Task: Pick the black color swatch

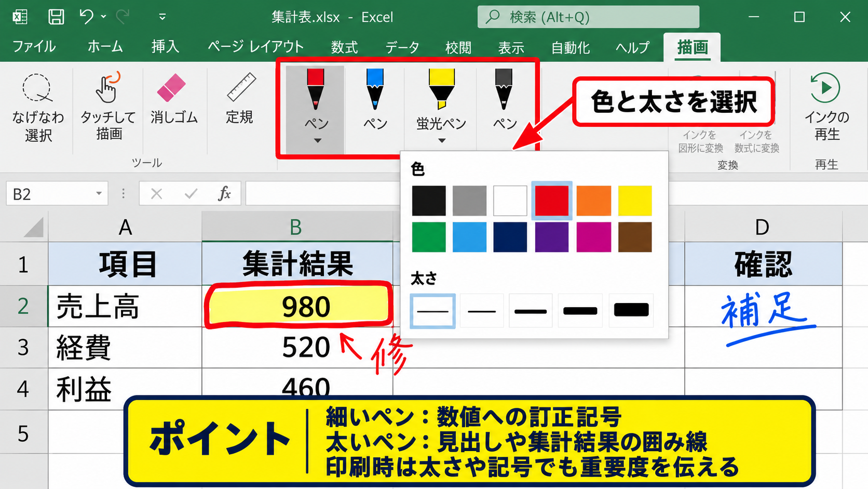Action: [429, 201]
